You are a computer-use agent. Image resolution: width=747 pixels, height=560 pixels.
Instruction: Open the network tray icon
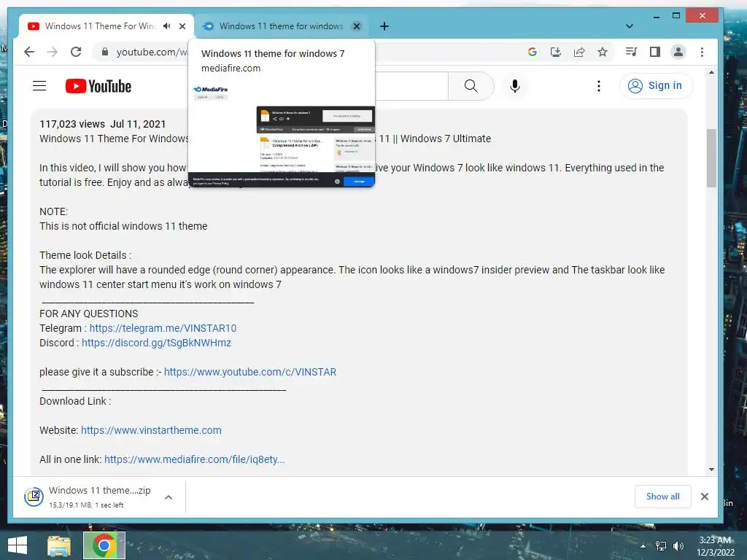tap(661, 546)
